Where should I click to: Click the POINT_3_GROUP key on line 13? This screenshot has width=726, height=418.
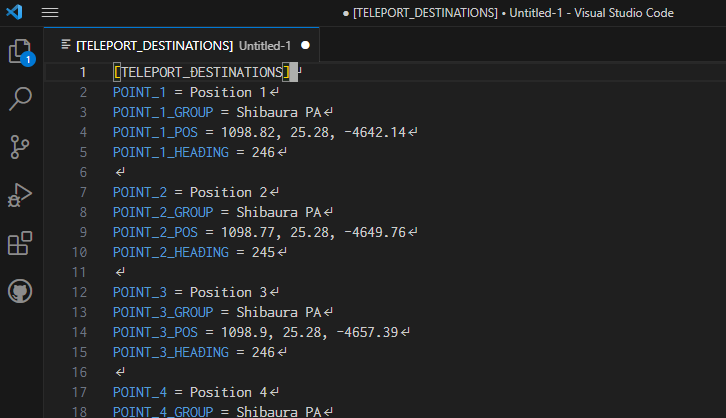tap(163, 312)
